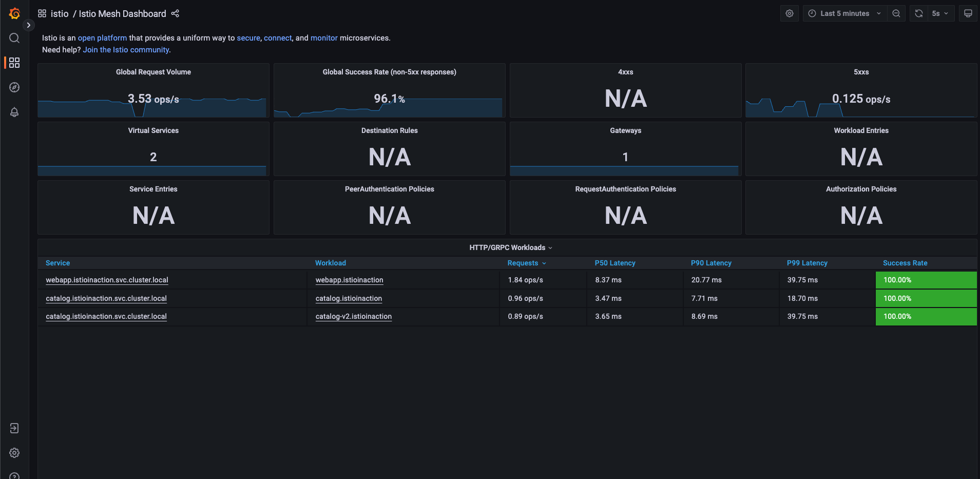Open the Global Success Rate panel title
Screen dimensions: 980x479
pyautogui.click(x=390, y=72)
